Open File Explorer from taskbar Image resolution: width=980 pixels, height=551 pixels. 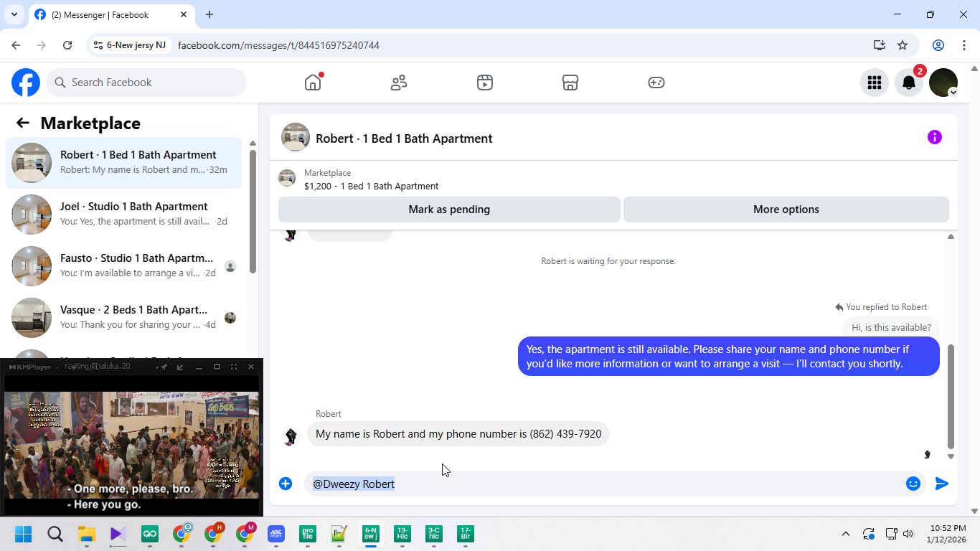(87, 534)
